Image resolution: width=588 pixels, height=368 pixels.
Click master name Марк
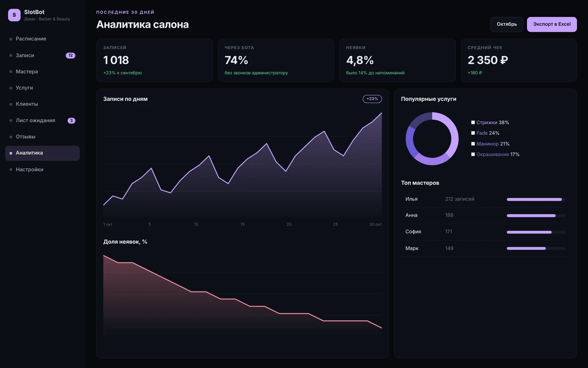412,248
